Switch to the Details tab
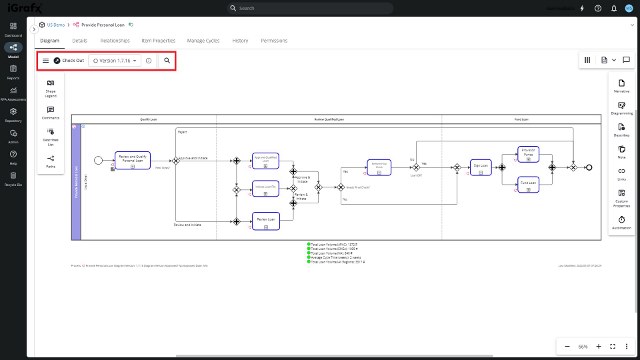Viewport: 640px width, 360px height. click(80, 40)
